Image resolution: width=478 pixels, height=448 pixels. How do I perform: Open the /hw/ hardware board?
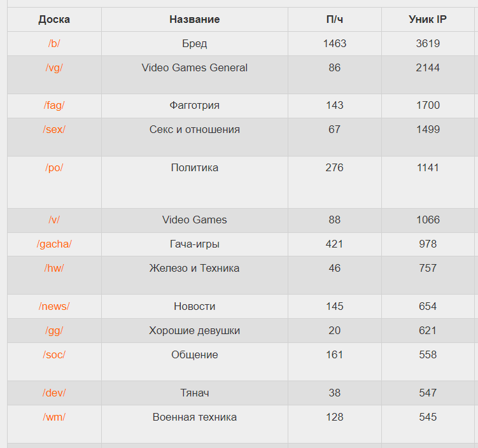tap(54, 269)
